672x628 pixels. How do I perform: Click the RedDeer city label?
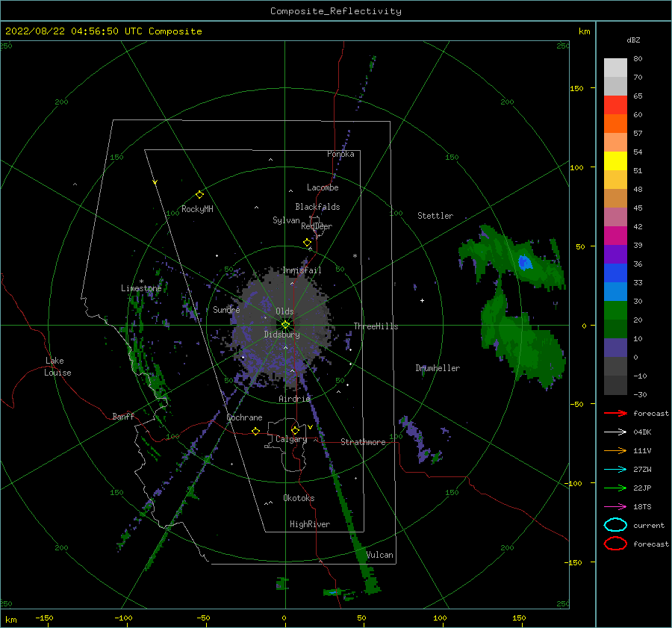point(317,226)
